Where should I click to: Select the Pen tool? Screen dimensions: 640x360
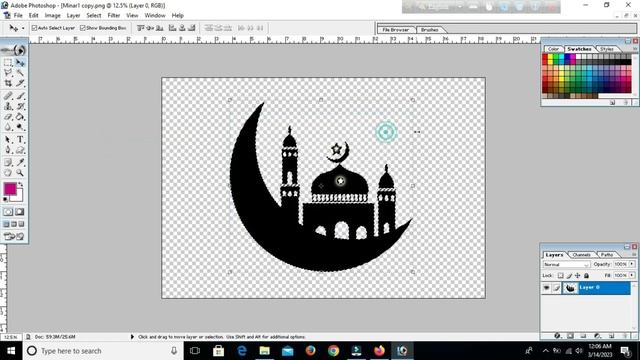pyautogui.click(x=8, y=150)
